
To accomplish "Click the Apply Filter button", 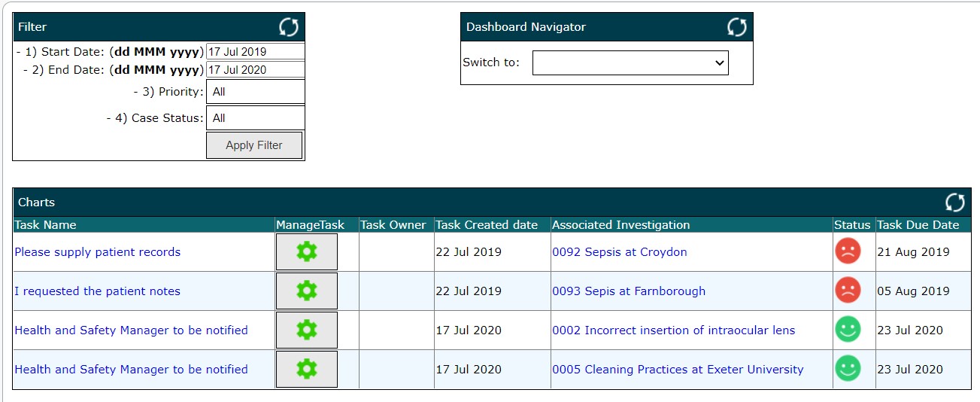I will pos(254,145).
